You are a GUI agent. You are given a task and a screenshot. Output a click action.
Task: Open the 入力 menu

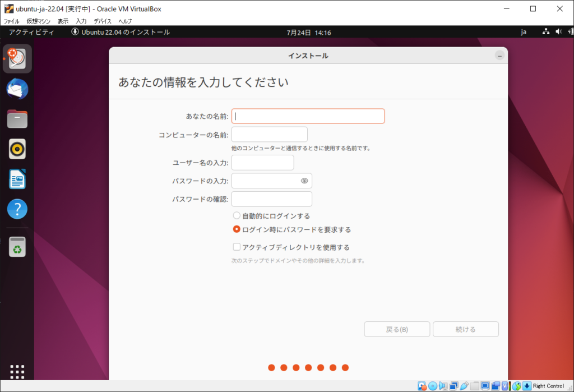81,21
